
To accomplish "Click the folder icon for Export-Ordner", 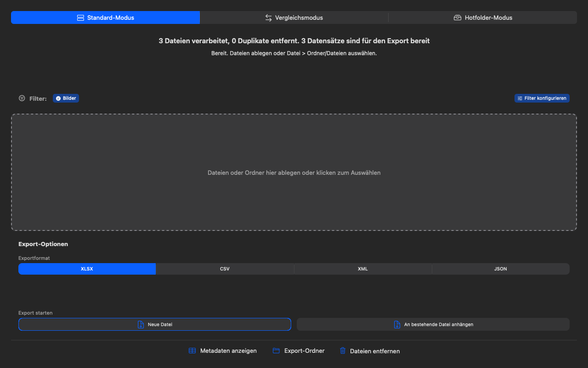I will pos(276,351).
